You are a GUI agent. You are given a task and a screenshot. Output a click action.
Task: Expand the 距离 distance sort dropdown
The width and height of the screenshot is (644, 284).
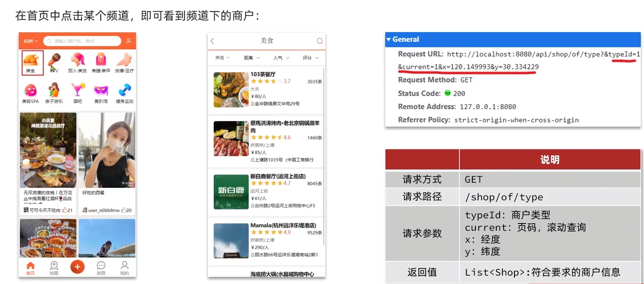[252, 58]
